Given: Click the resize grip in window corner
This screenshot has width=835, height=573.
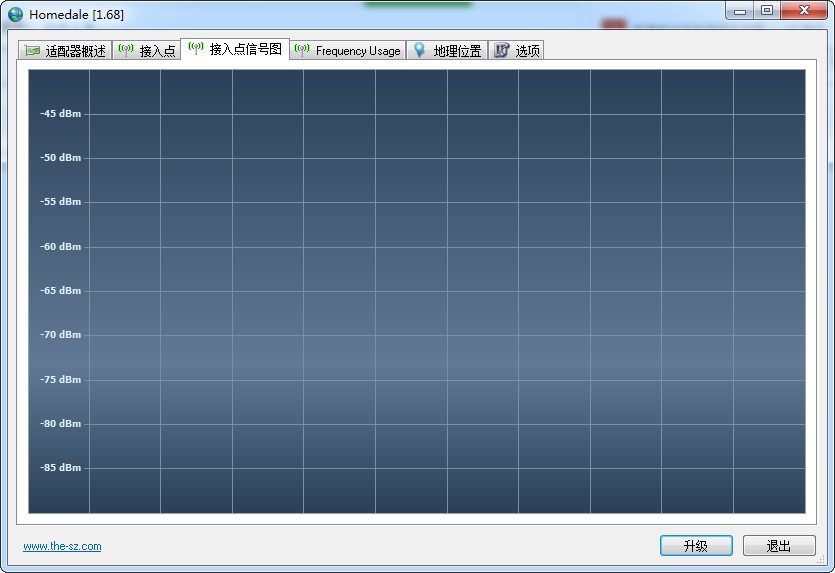Looking at the screenshot, I should [x=821, y=559].
